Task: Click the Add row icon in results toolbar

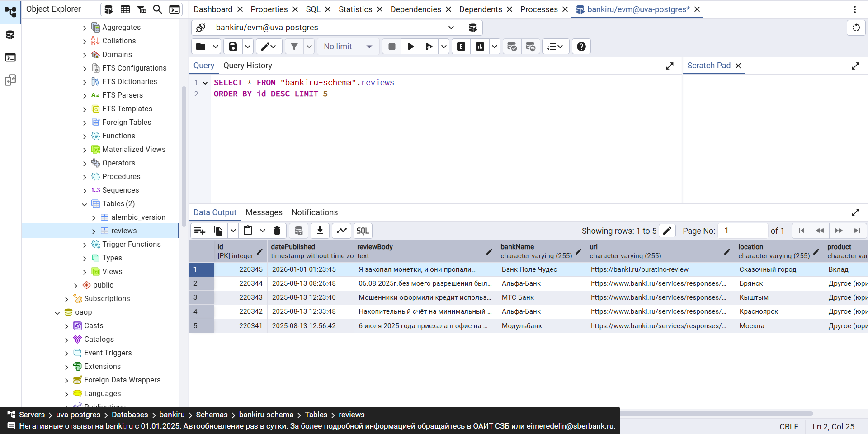Action: [x=200, y=231]
